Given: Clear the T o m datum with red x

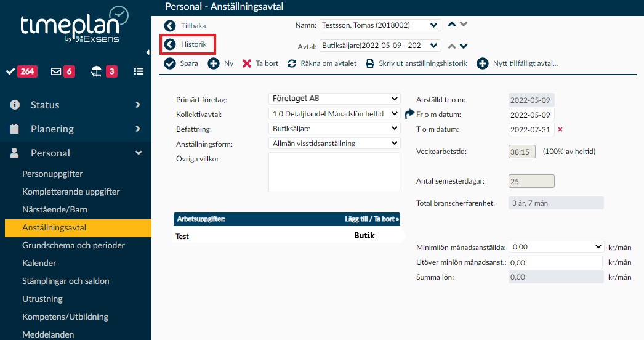Looking at the screenshot, I should coord(560,129).
